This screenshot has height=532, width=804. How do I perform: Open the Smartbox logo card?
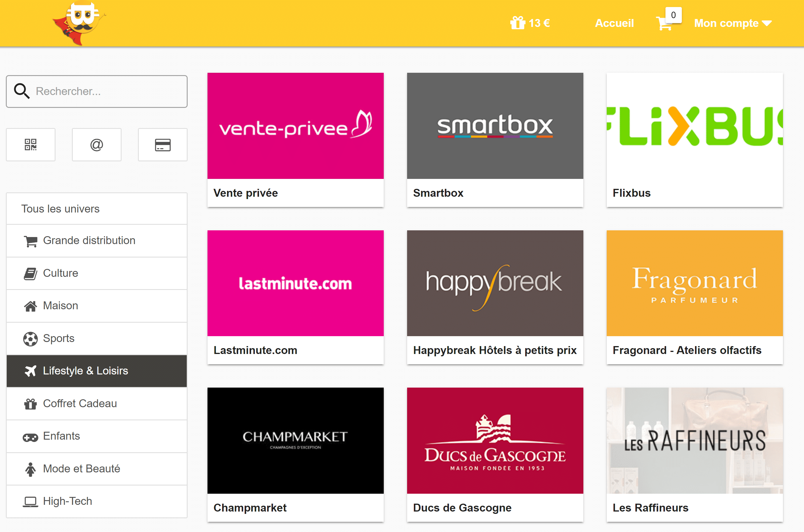tap(495, 125)
